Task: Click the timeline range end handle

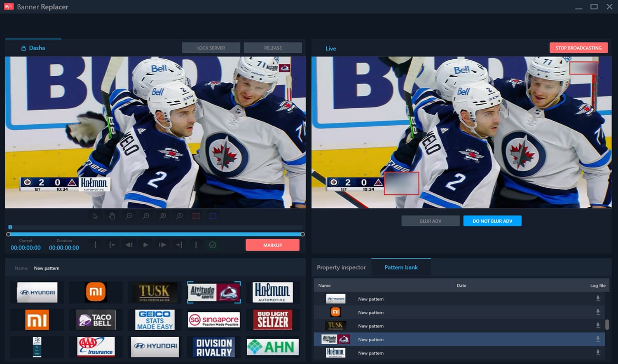Action: pyautogui.click(x=303, y=234)
